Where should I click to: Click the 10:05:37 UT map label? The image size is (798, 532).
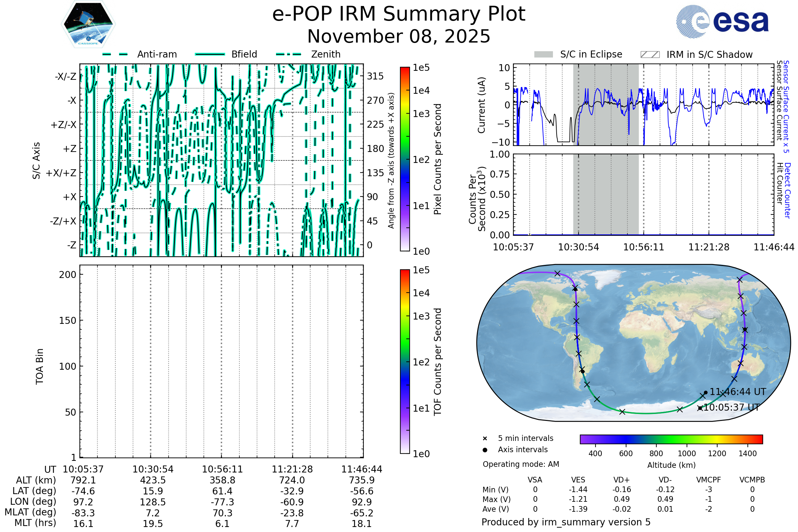731,407
